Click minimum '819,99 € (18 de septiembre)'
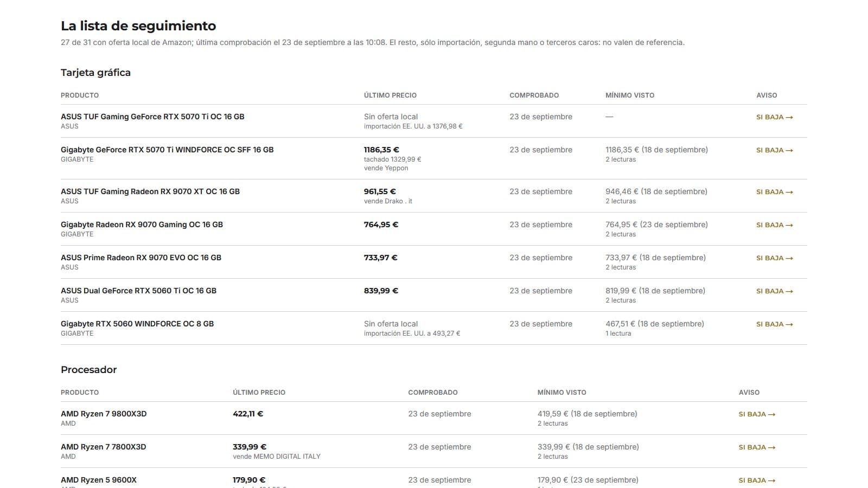Image resolution: width=868 pixels, height=488 pixels. [x=655, y=291]
